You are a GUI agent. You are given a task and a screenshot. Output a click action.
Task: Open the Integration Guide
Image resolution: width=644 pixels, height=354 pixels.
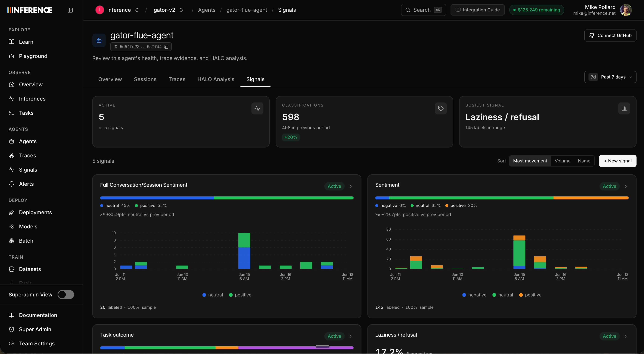pos(477,10)
